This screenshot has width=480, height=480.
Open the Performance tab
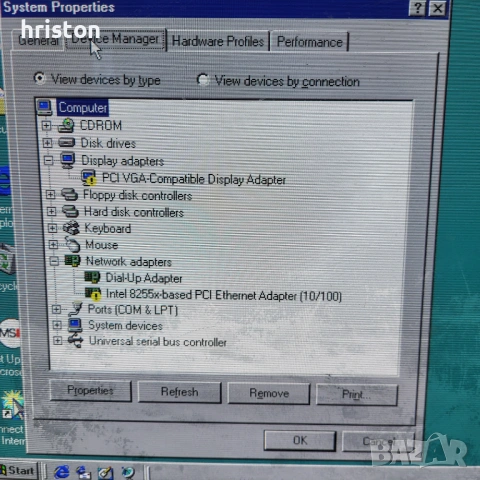pos(310,42)
